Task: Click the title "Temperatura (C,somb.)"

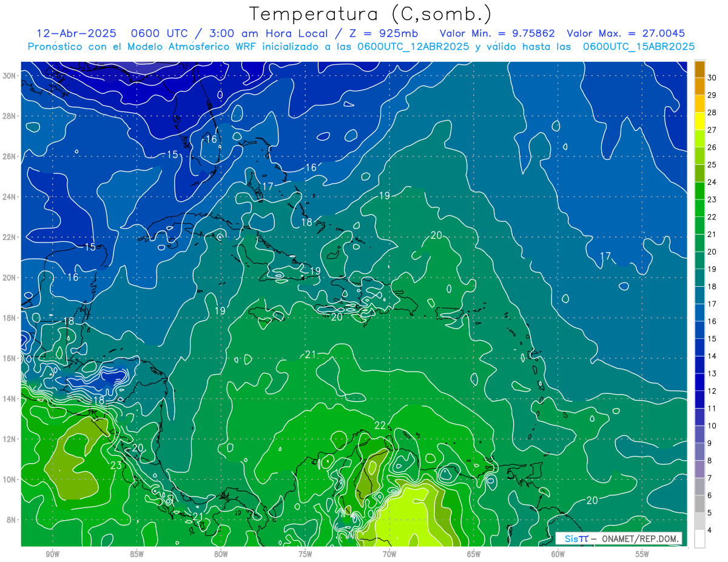Action: (369, 13)
